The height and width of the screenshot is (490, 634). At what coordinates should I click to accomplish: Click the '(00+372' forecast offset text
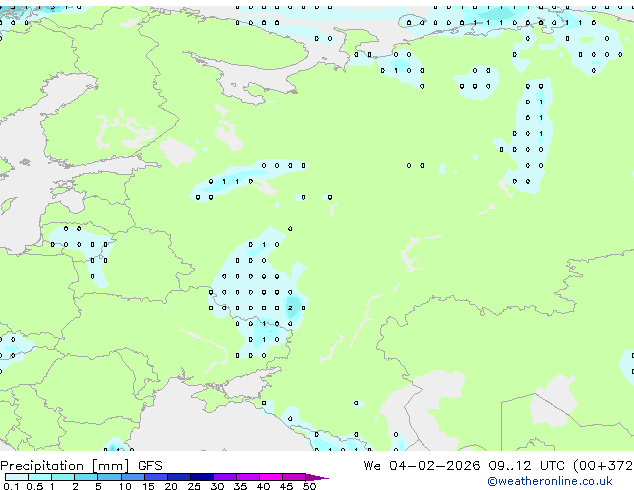603,466
